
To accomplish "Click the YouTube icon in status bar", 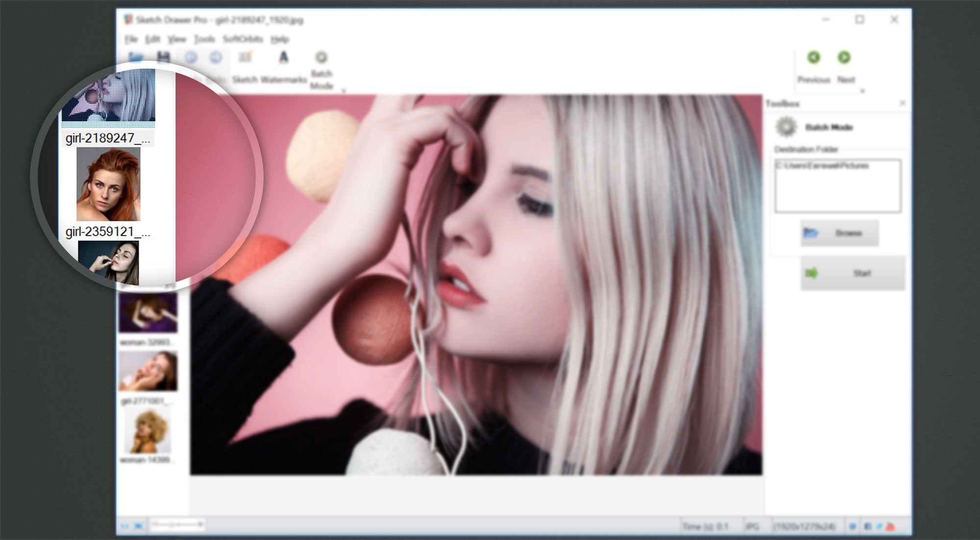I will click(x=891, y=526).
